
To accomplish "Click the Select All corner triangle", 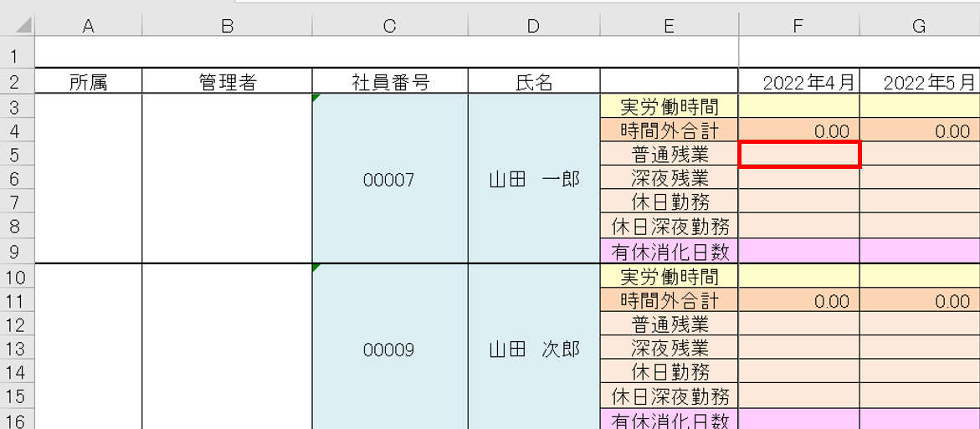I will [23, 25].
